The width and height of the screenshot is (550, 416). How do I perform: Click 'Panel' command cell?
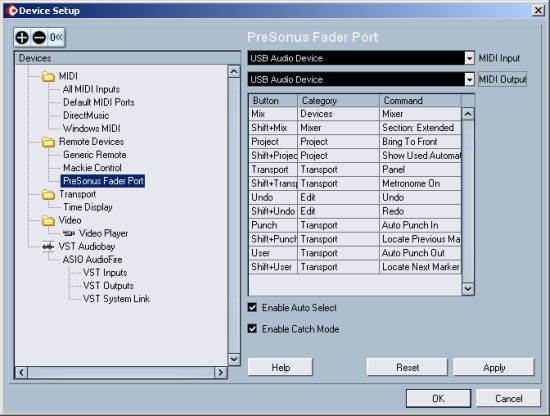[x=420, y=169]
